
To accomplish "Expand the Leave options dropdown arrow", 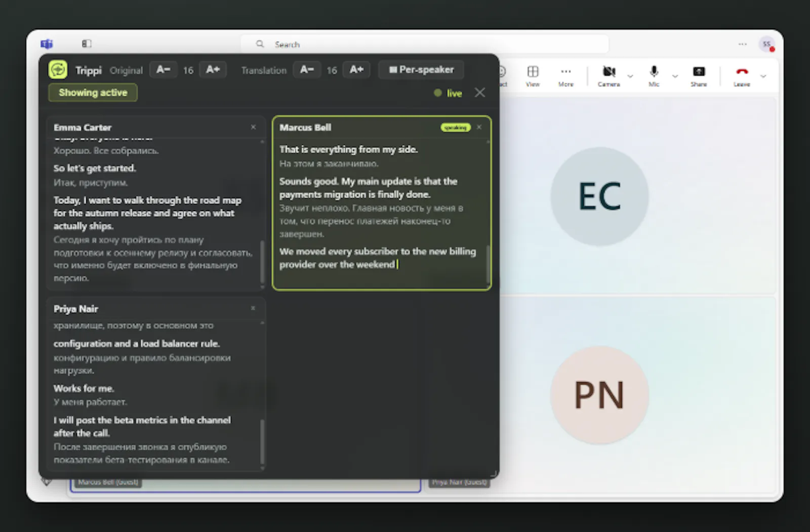I will click(x=763, y=76).
